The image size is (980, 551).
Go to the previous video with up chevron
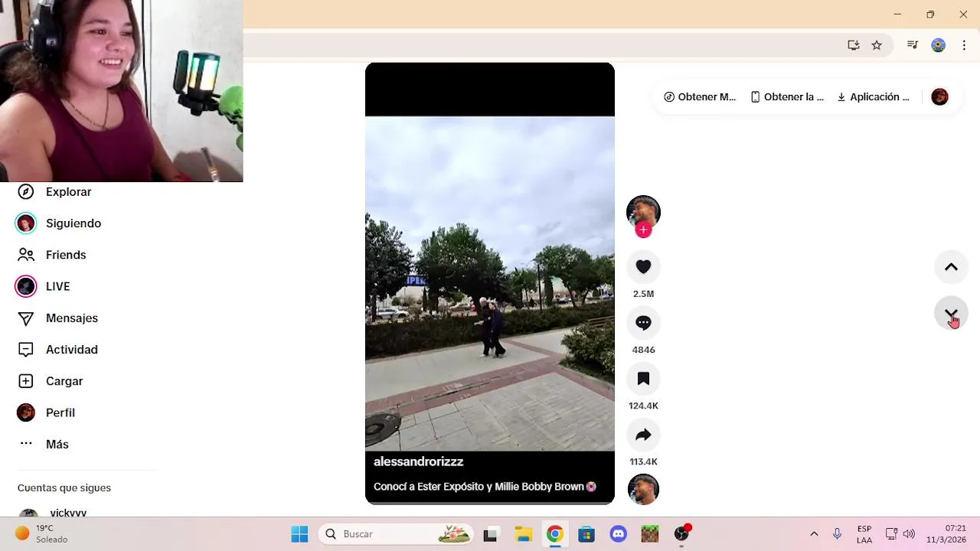pos(951,267)
